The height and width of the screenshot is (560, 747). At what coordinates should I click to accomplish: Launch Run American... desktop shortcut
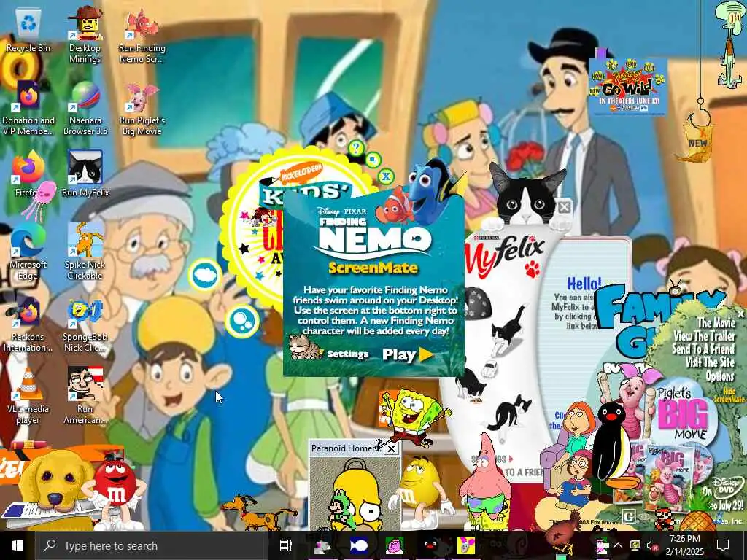85,395
